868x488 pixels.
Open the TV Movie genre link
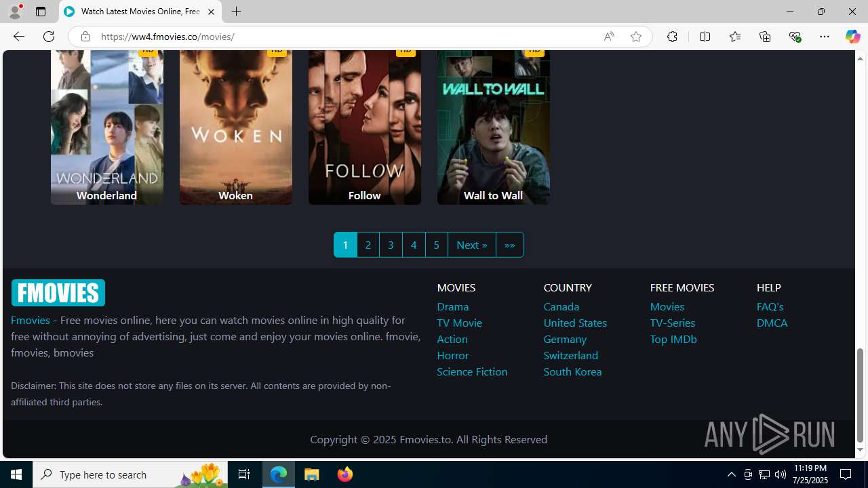[x=459, y=323]
